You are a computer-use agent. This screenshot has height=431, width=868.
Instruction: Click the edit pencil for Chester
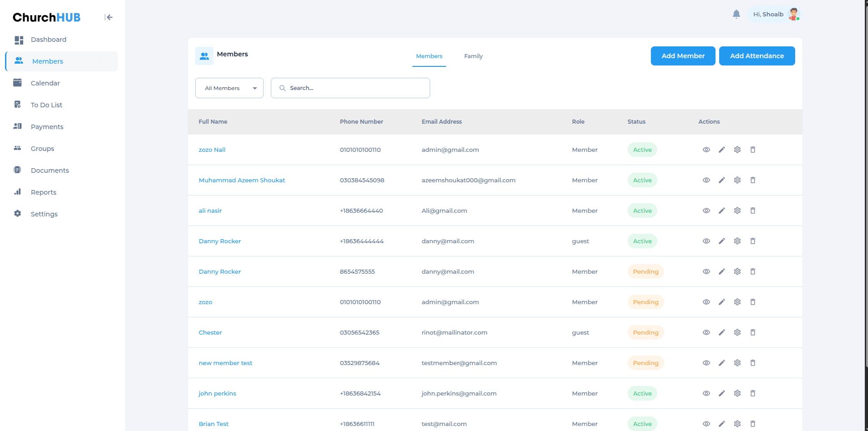click(721, 332)
